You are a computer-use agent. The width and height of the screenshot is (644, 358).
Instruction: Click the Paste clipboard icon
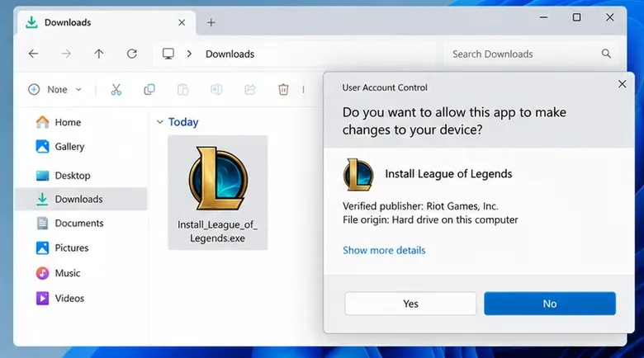[x=182, y=89]
